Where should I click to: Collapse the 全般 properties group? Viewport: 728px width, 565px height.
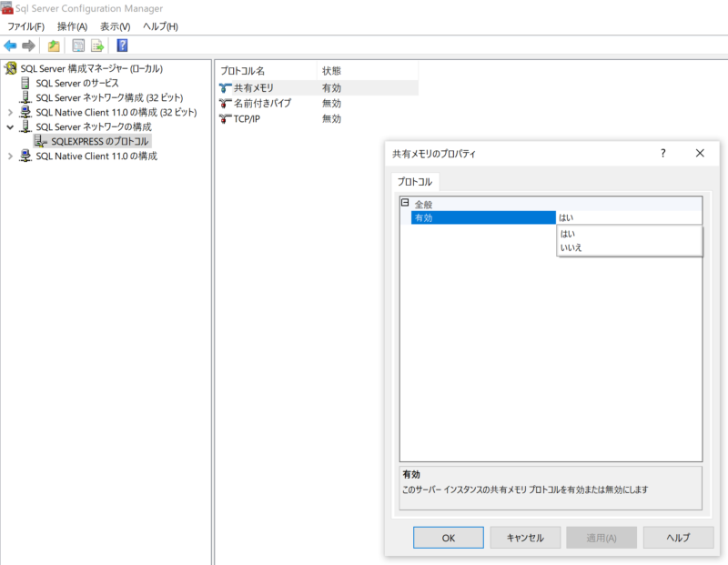[404, 201]
